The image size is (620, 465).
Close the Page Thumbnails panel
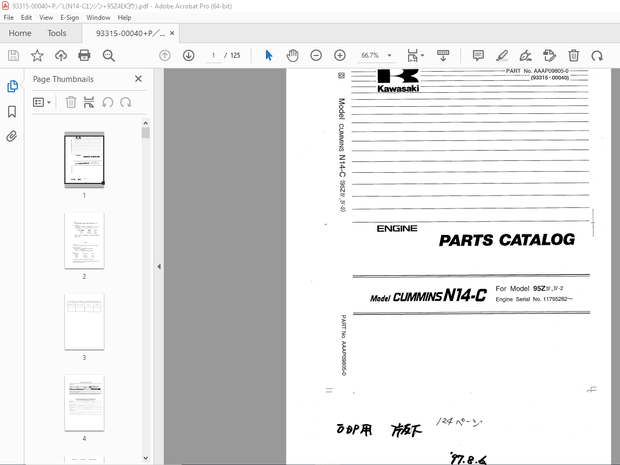(138, 79)
